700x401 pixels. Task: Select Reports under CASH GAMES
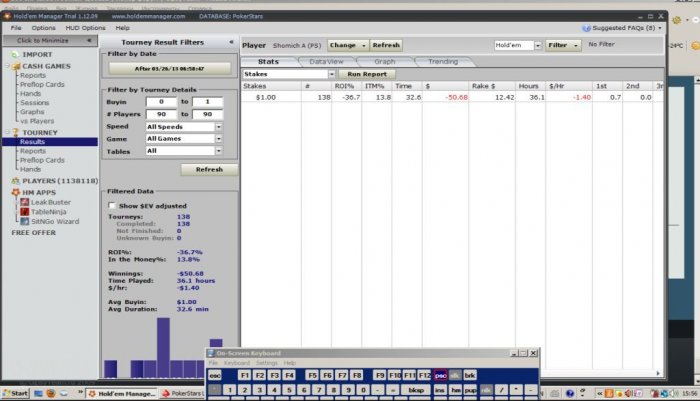point(33,75)
